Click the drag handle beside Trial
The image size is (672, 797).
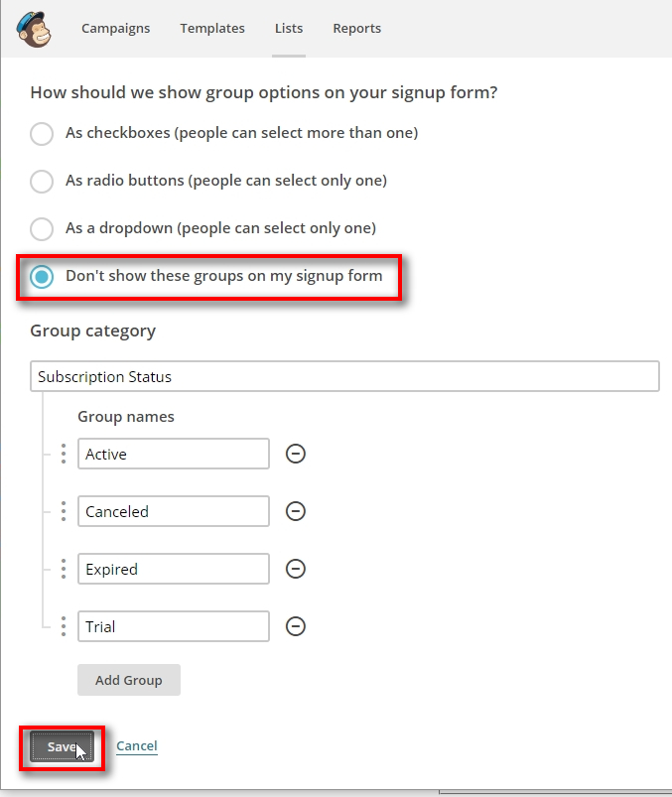pos(64,626)
